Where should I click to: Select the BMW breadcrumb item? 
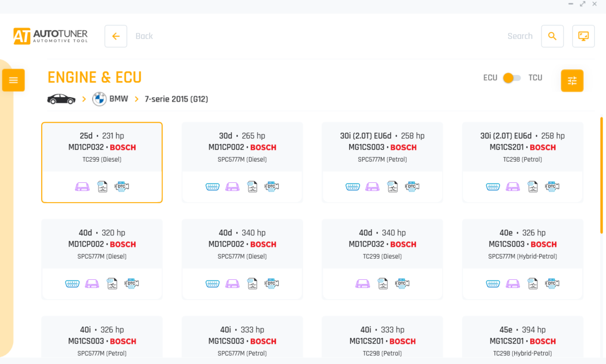[119, 99]
